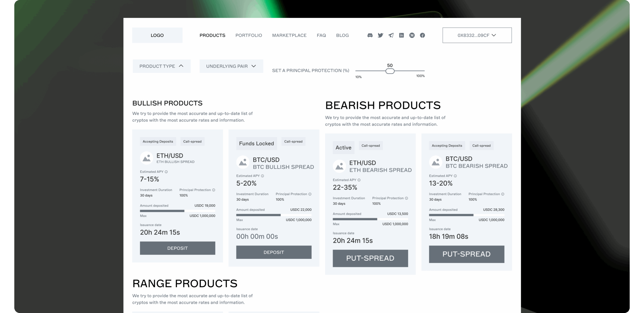Go to the Products nav item
Screen dimensions: 644x313
pos(212,35)
